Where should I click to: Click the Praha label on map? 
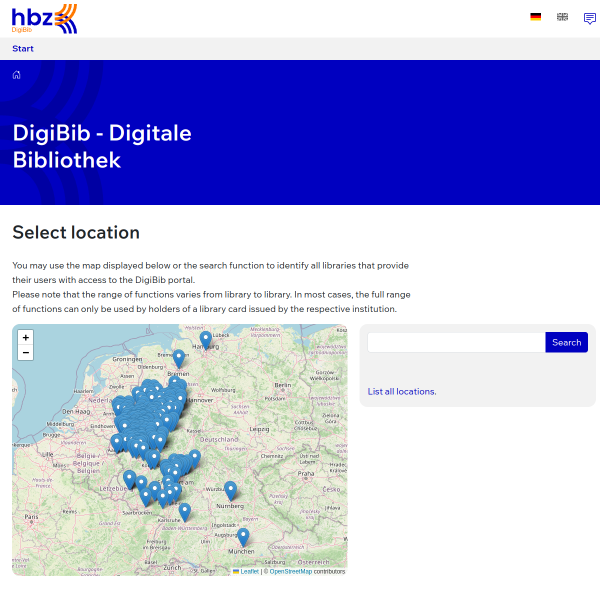(x=306, y=474)
